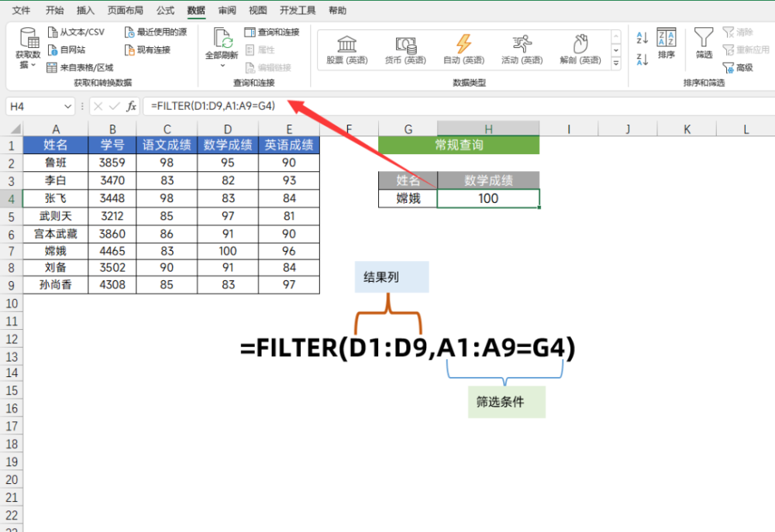Click the 常规查询 green header cell
Screen dimensions: 775x532
click(x=459, y=146)
